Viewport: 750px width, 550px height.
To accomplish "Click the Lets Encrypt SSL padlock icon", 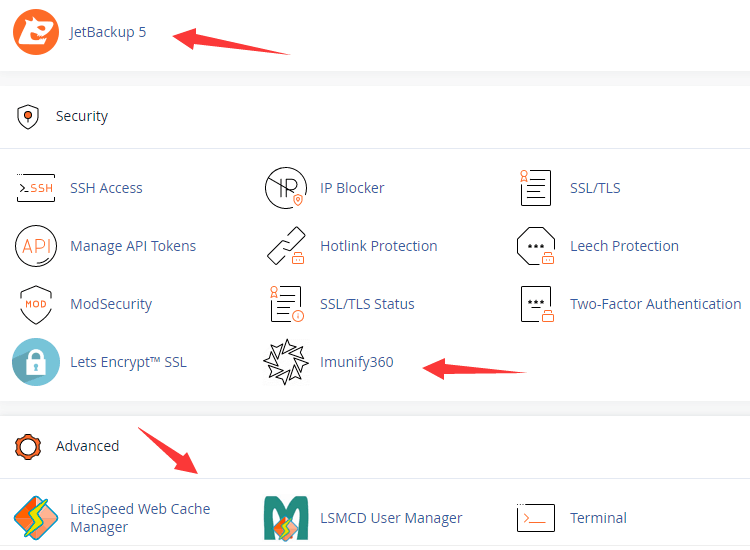I will (x=36, y=362).
